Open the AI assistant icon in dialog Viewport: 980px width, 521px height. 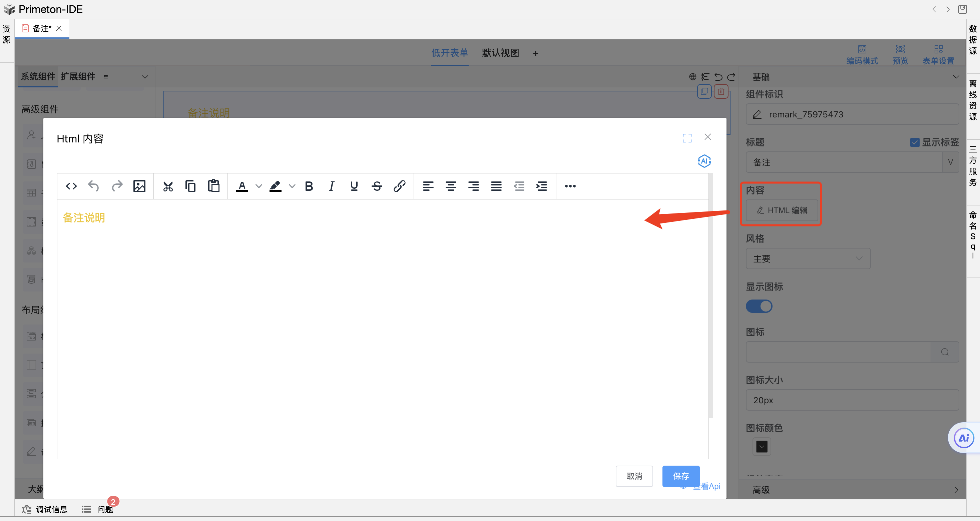[x=704, y=161]
